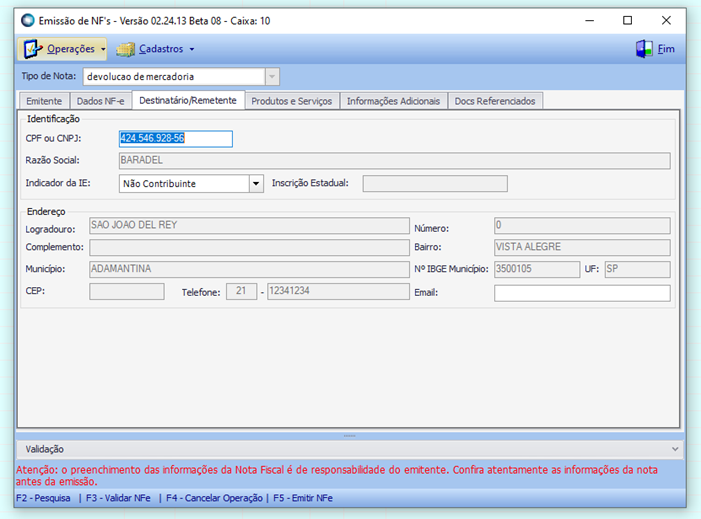Click the Tipo de Nota combo box text
701x519 pixels.
[174, 76]
